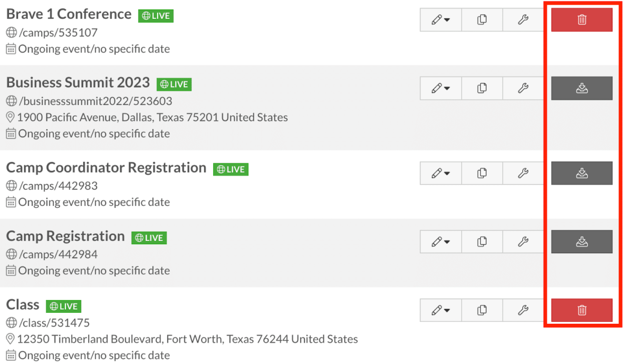Delete the Class event
The width and height of the screenshot is (633, 364).
coord(581,310)
